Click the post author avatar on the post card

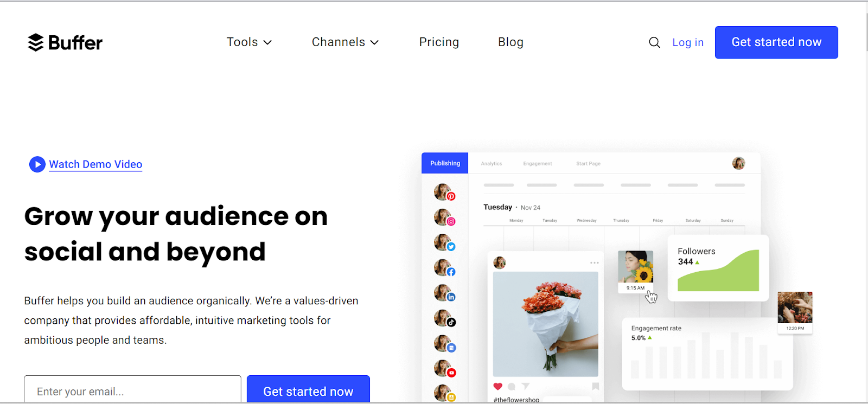[x=500, y=263]
